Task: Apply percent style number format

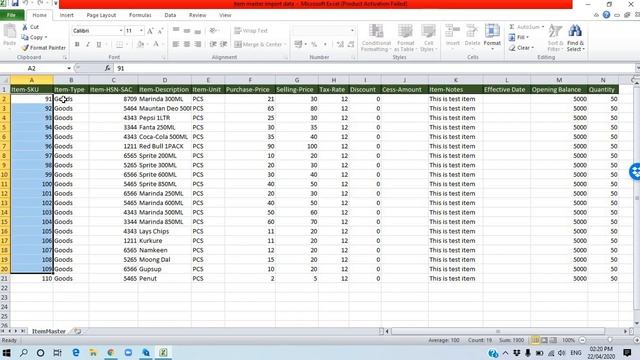Action: 314,44
